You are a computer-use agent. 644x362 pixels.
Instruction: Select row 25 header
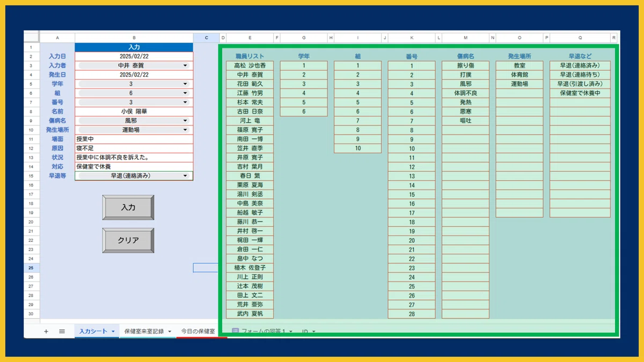tap(32, 268)
